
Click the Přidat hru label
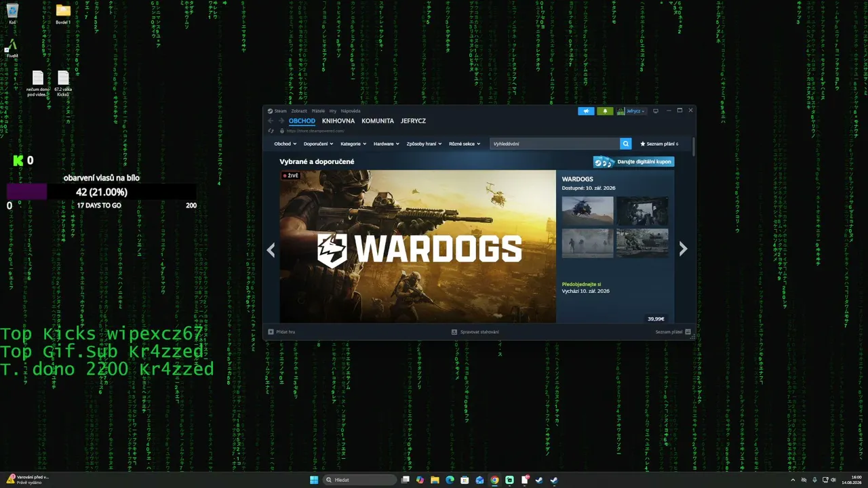click(x=285, y=332)
